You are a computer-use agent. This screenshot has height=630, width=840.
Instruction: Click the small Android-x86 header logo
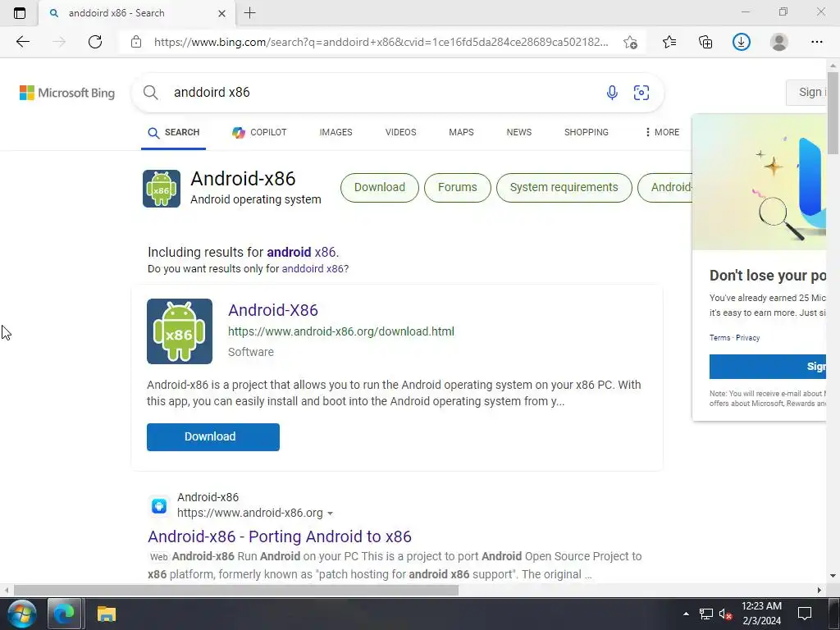click(162, 189)
